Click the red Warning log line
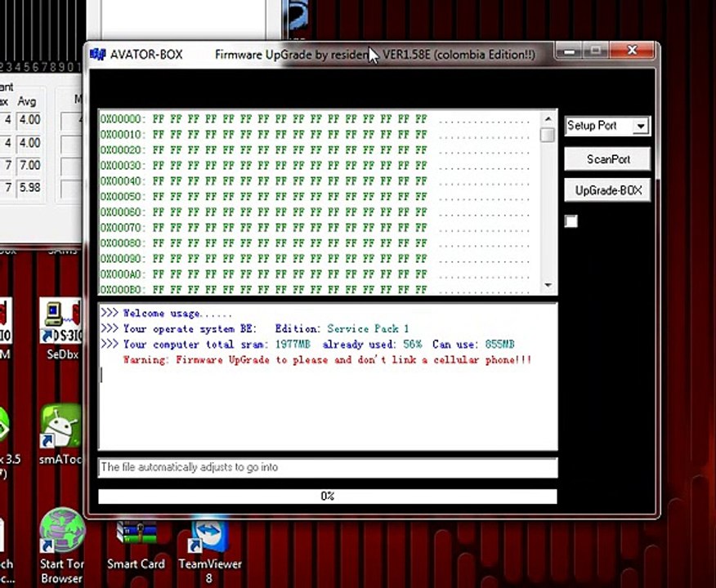 click(x=327, y=360)
